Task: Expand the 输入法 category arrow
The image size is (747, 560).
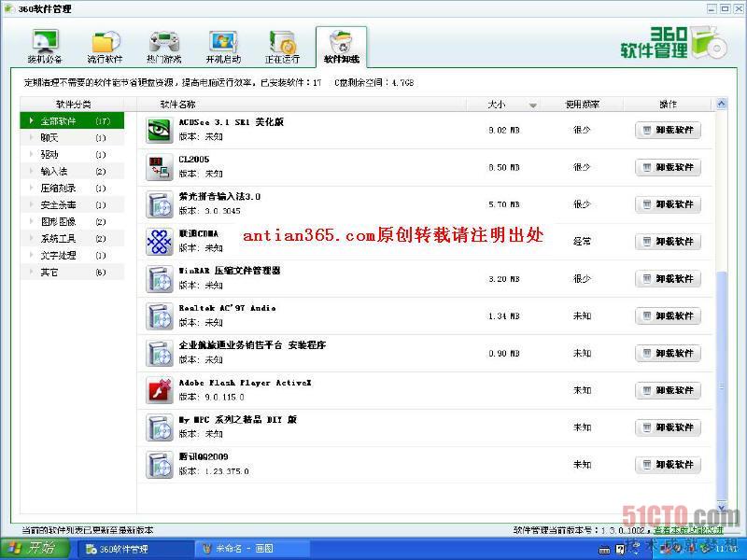Action: pyautogui.click(x=32, y=171)
